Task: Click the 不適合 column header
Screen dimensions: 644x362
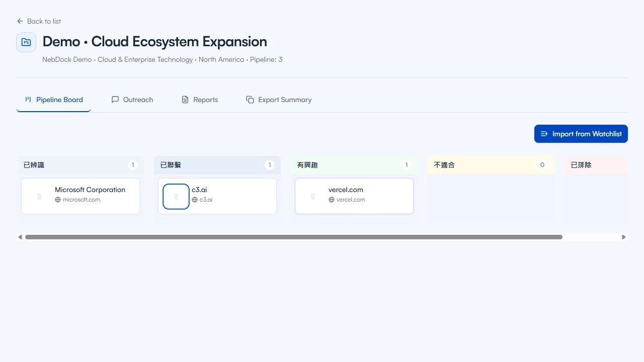Action: coord(491,165)
